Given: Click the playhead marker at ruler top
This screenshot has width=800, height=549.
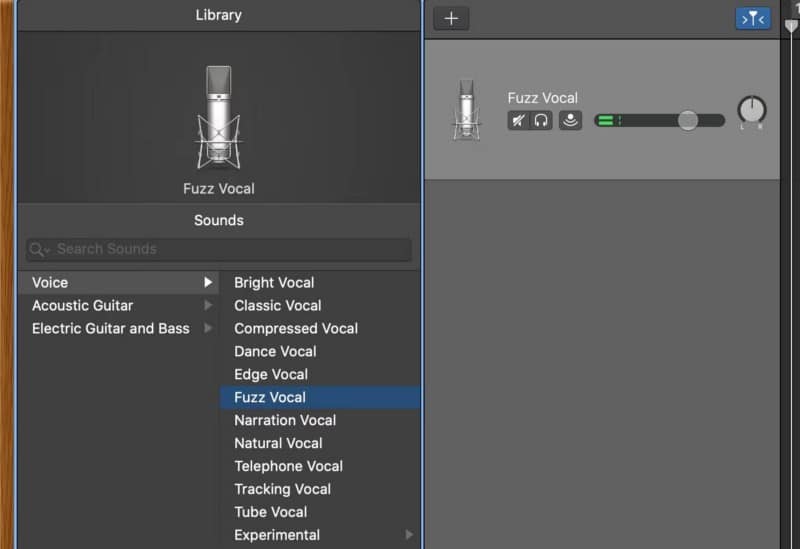Looking at the screenshot, I should [x=791, y=26].
